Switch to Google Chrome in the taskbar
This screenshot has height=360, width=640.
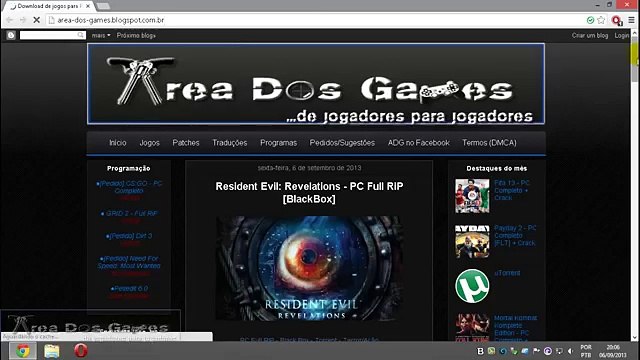point(23,351)
